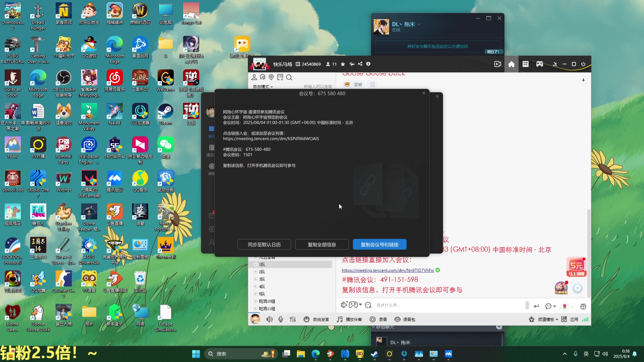
Task: Click the 复制全部信息 button
Action: [322, 244]
